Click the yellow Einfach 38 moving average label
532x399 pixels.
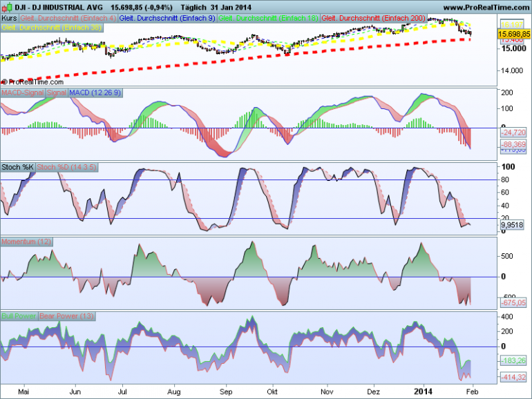[52, 28]
